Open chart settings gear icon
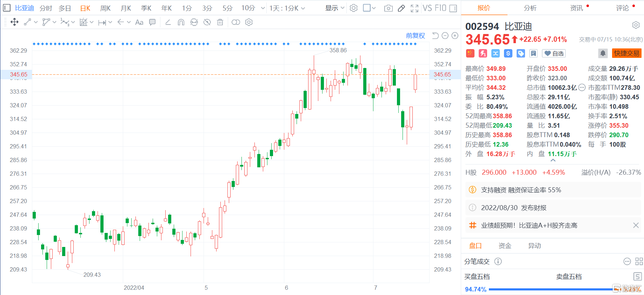 coord(354,8)
